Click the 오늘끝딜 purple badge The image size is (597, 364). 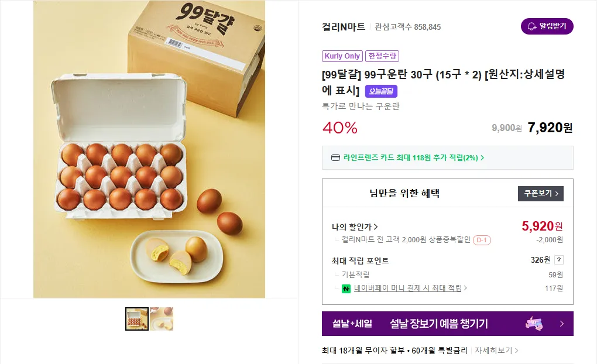[381, 91]
